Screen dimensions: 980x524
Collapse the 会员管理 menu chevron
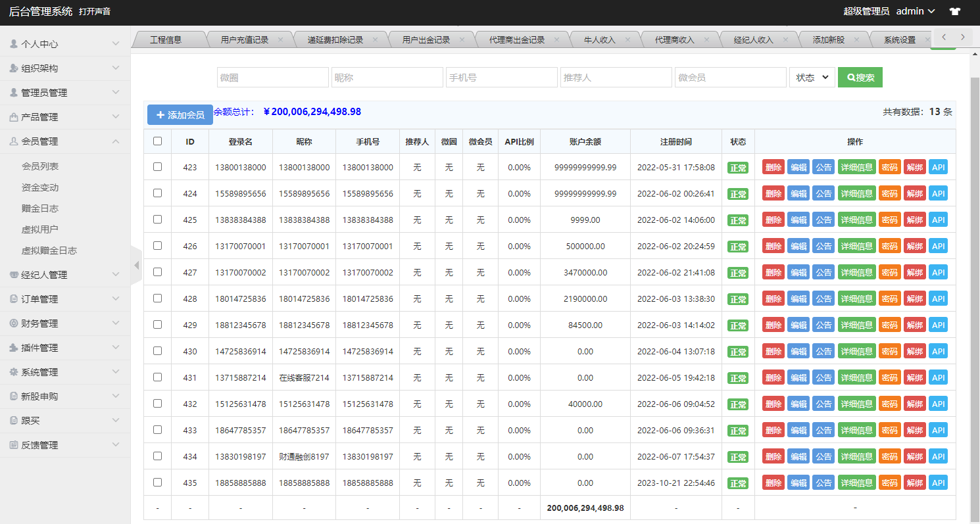pos(116,141)
